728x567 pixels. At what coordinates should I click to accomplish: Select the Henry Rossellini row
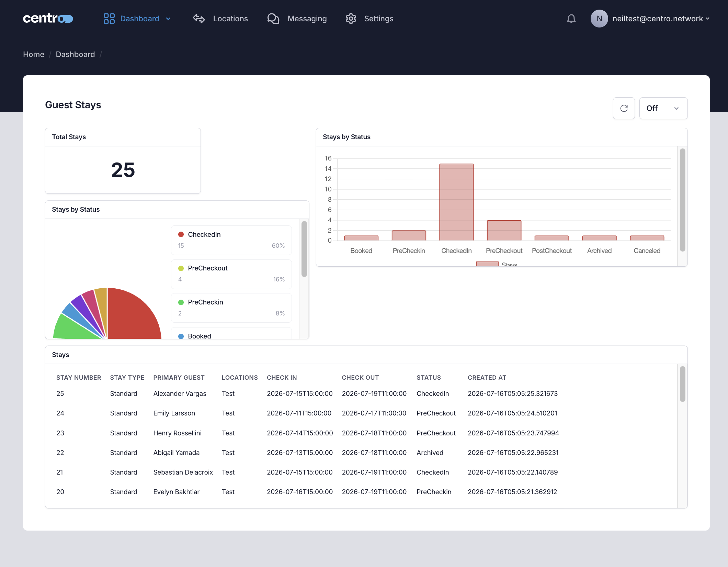(x=361, y=433)
